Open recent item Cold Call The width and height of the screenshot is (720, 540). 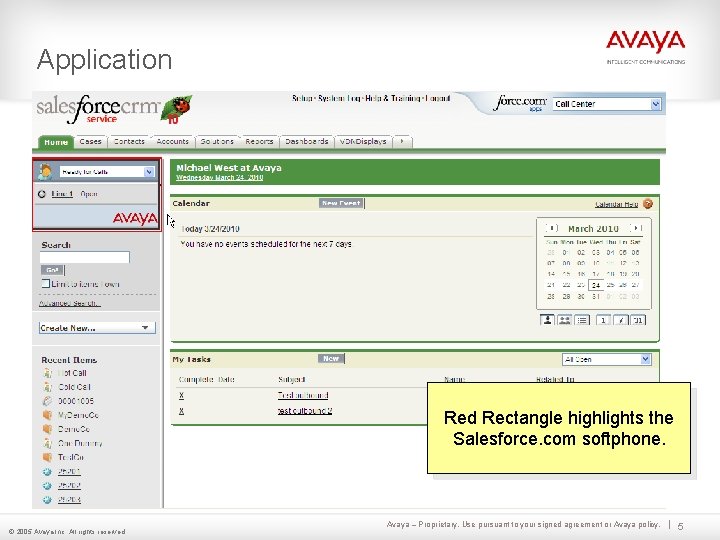(x=74, y=387)
